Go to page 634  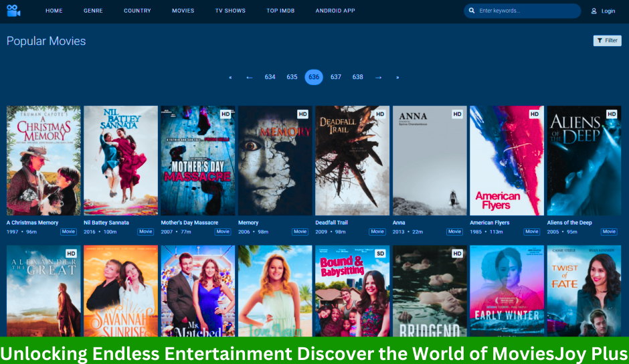270,77
